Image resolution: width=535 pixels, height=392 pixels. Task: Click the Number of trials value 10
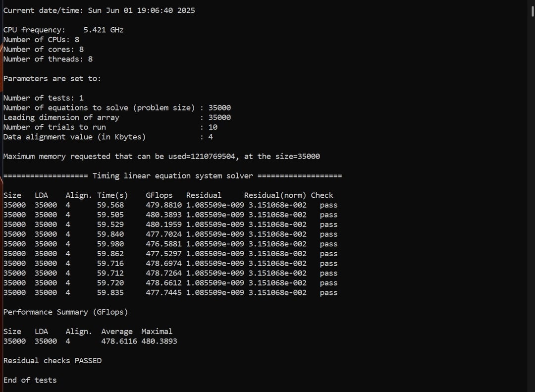(x=213, y=127)
